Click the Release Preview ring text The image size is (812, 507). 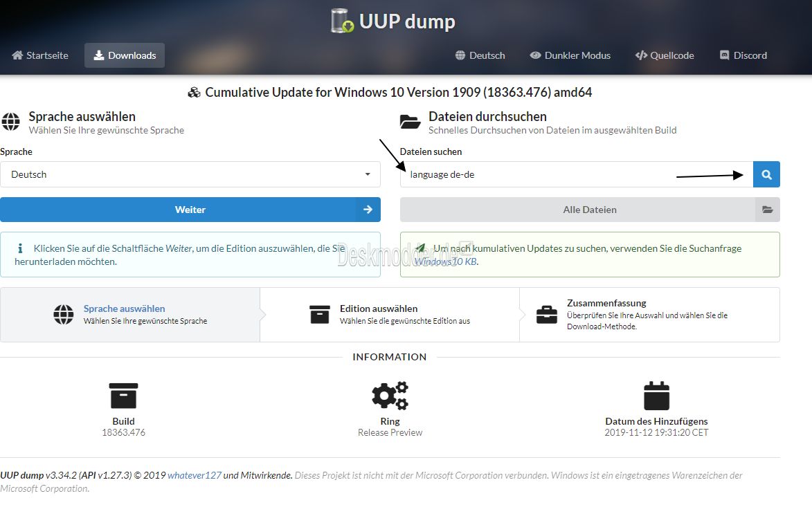tap(390, 432)
